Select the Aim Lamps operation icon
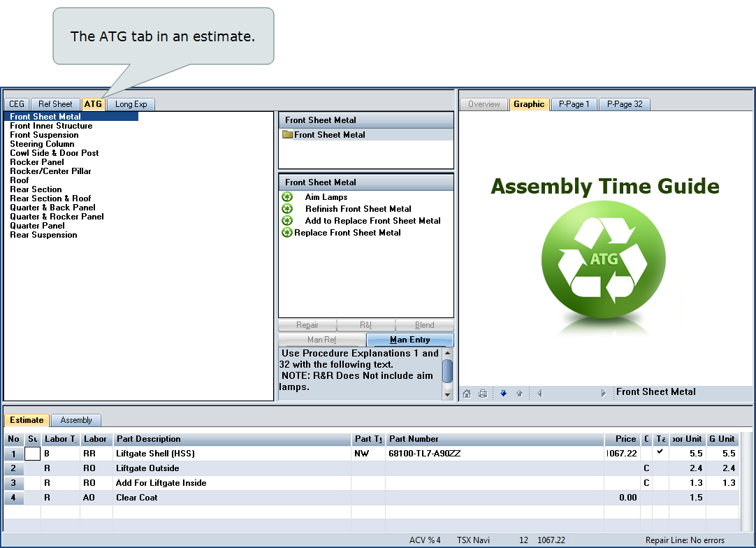 287,197
